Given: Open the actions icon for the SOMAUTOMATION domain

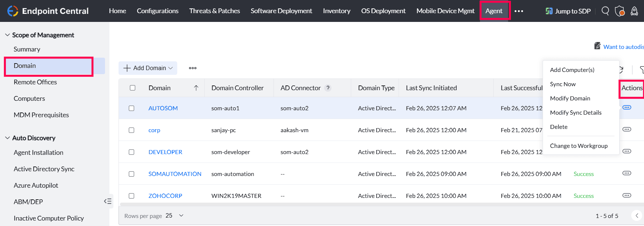Looking at the screenshot, I should [x=626, y=173].
